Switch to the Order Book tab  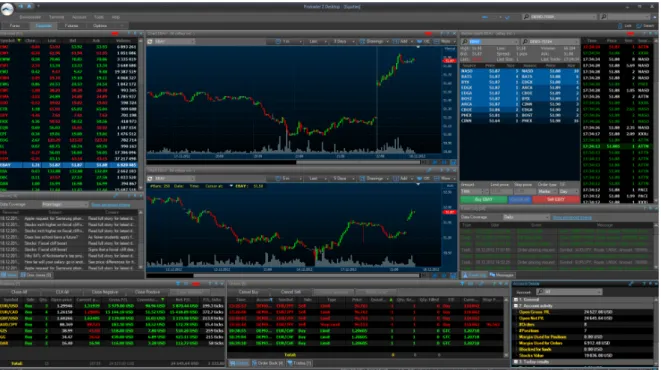(267, 363)
